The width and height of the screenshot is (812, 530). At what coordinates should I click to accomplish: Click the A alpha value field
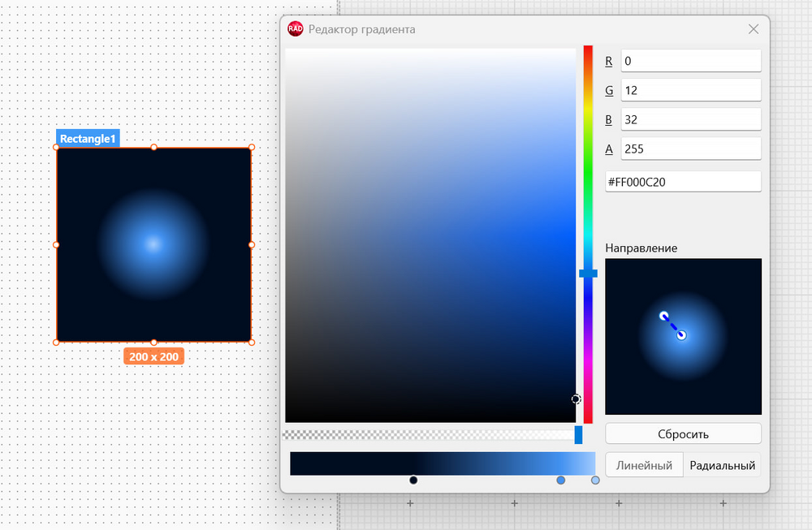click(691, 149)
